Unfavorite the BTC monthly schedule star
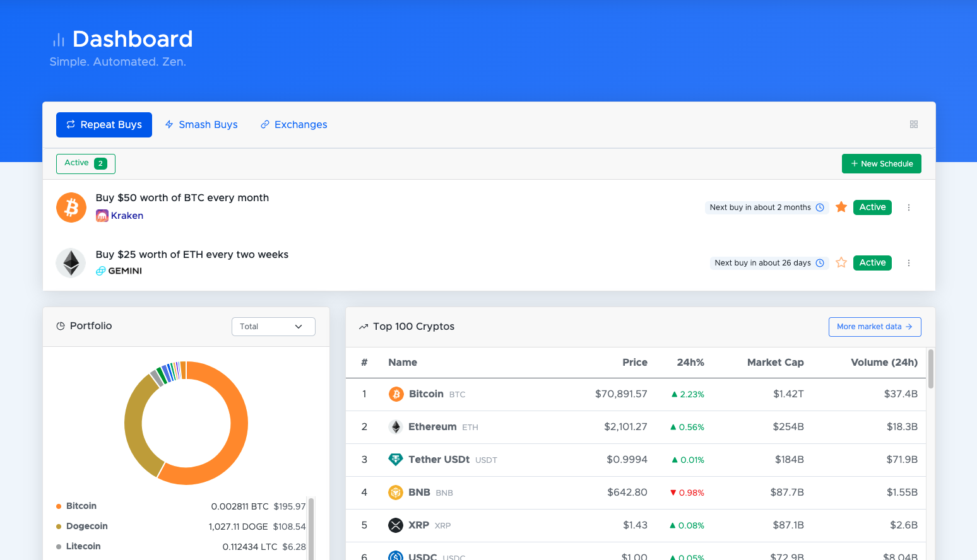The height and width of the screenshot is (560, 977). [841, 207]
